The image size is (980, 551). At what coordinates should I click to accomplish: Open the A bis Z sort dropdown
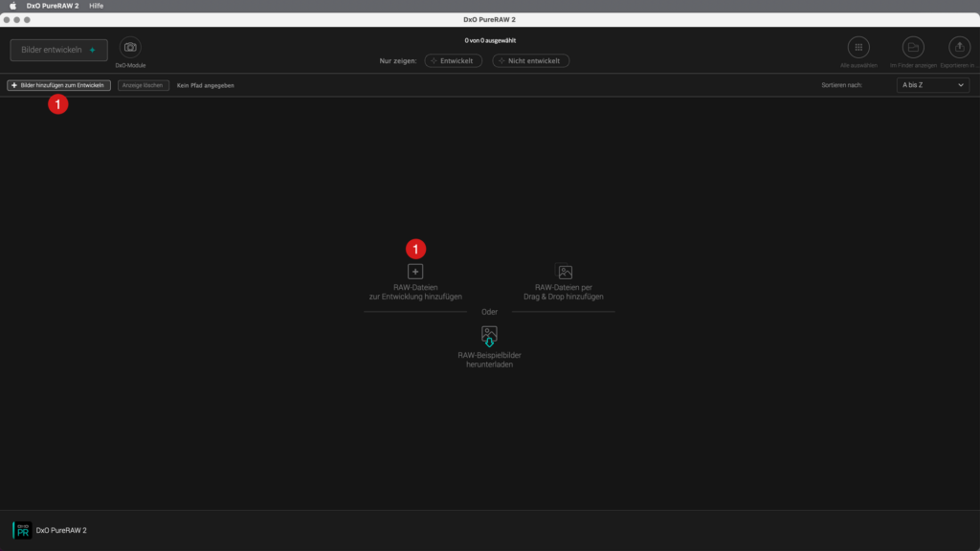(x=932, y=85)
